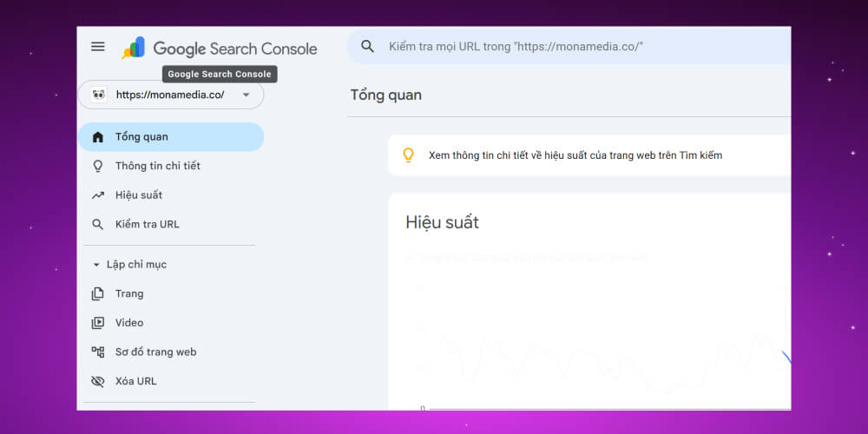Image resolution: width=868 pixels, height=434 pixels.
Task: Click the home icon beside Tổng quan
Action: click(x=98, y=137)
